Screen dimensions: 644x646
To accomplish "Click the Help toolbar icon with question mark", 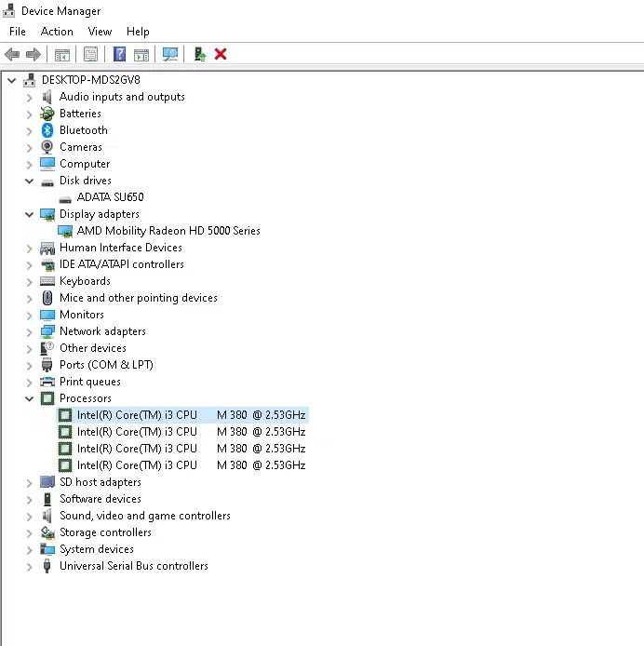I will coord(119,54).
